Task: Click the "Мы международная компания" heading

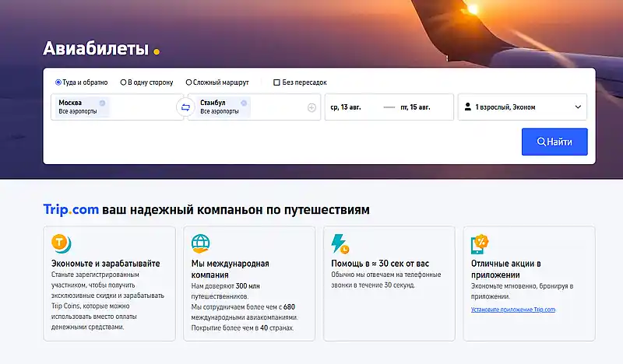Action: pos(230,269)
